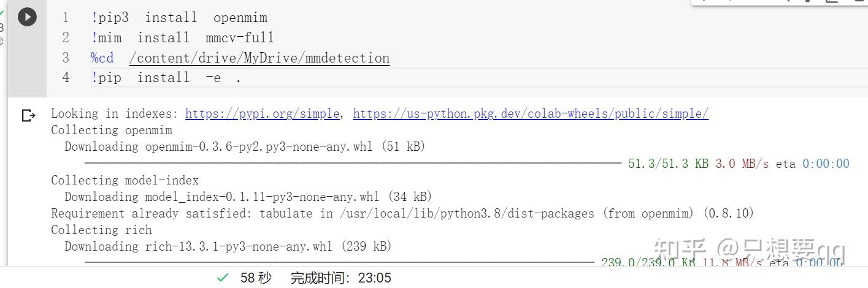Click the 'Collecting model-index' output line
Image resolution: width=868 pixels, height=288 pixels.
click(125, 180)
